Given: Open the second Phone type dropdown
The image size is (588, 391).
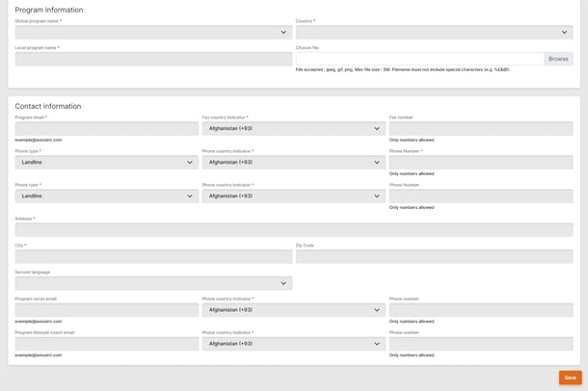Looking at the screenshot, I should pos(106,195).
